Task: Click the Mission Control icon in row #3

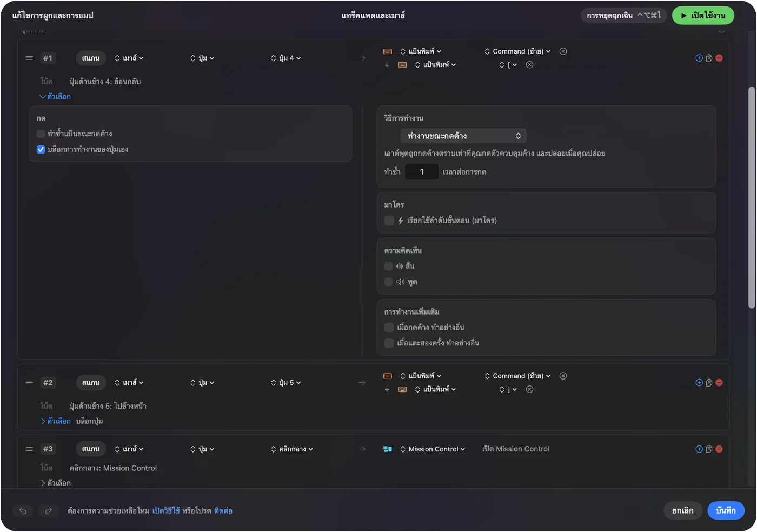Action: 387,449
